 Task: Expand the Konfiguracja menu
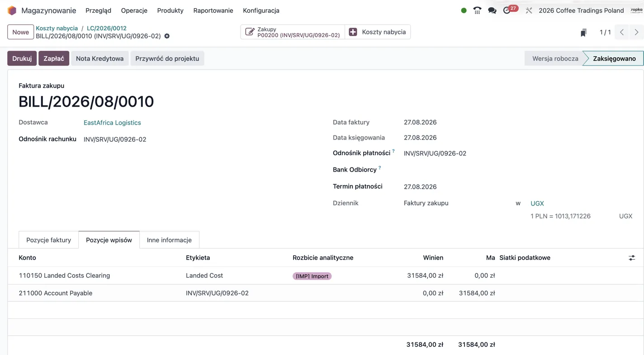[x=261, y=10]
